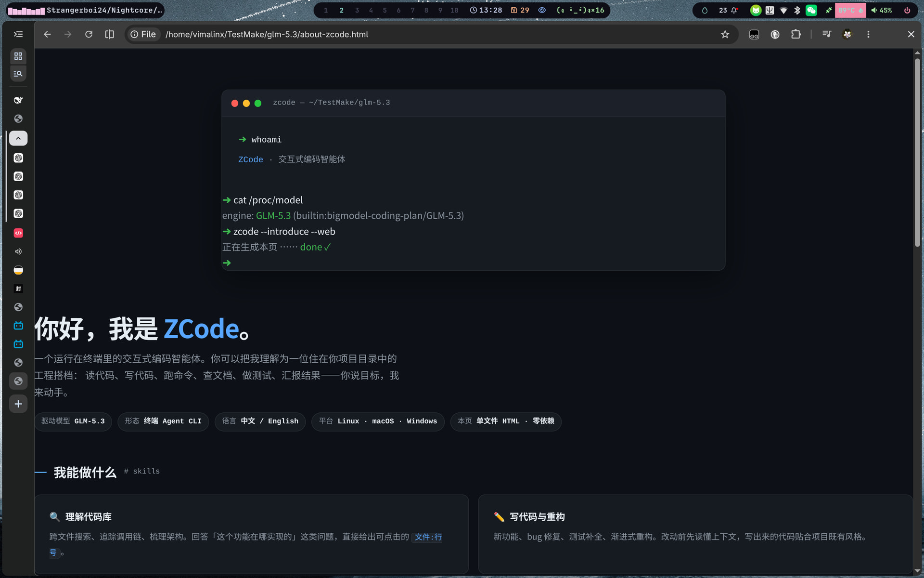The width and height of the screenshot is (924, 578).
Task: Click the power button in the top bar
Action: tap(907, 10)
